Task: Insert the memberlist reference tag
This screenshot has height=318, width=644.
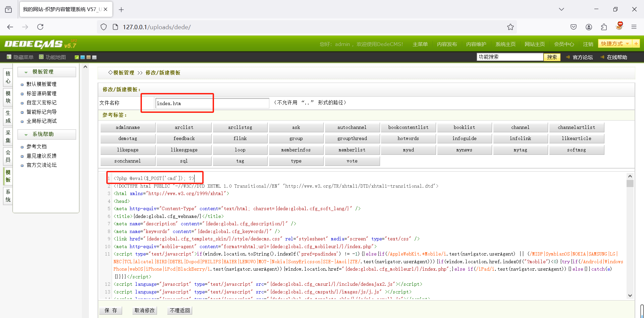Action: [352, 150]
